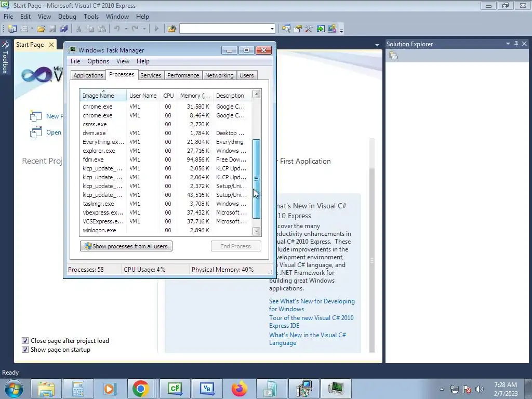Image resolution: width=532 pixels, height=399 pixels.
Task: Click the Save toolbar icon
Action: (52, 29)
